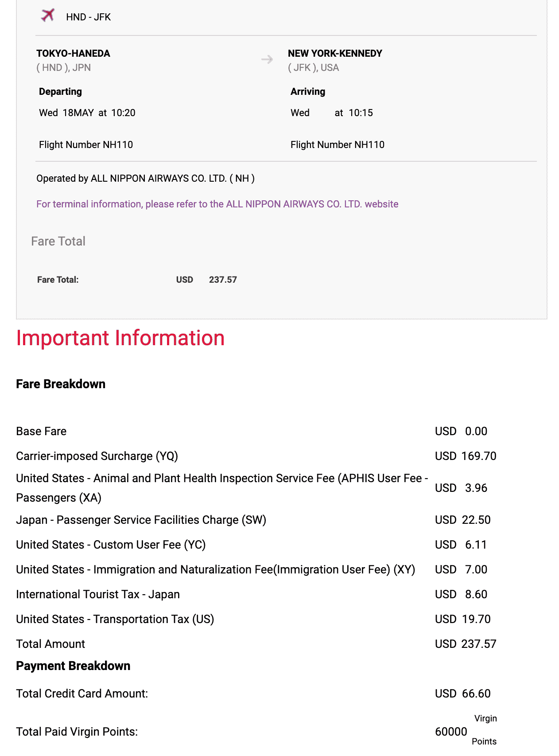
Task: Click the International Tourist Tax - Japan row
Action: 98,594
